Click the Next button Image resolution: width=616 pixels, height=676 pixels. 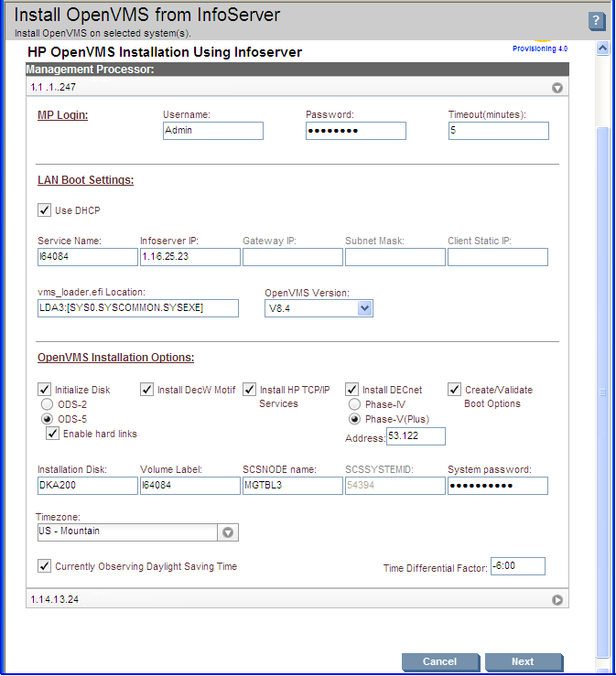click(x=524, y=661)
